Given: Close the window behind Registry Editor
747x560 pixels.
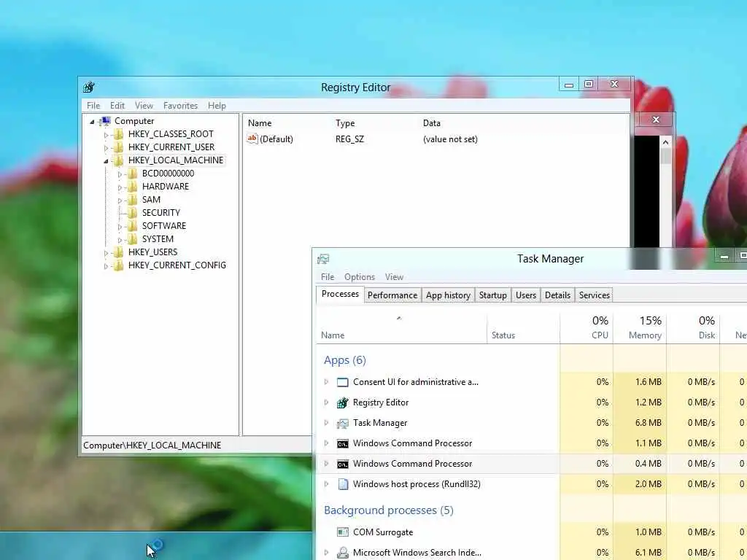Looking at the screenshot, I should click(x=656, y=120).
